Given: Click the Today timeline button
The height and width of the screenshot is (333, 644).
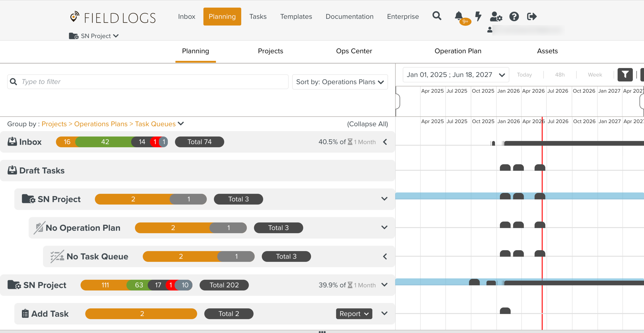Looking at the screenshot, I should [x=524, y=75].
